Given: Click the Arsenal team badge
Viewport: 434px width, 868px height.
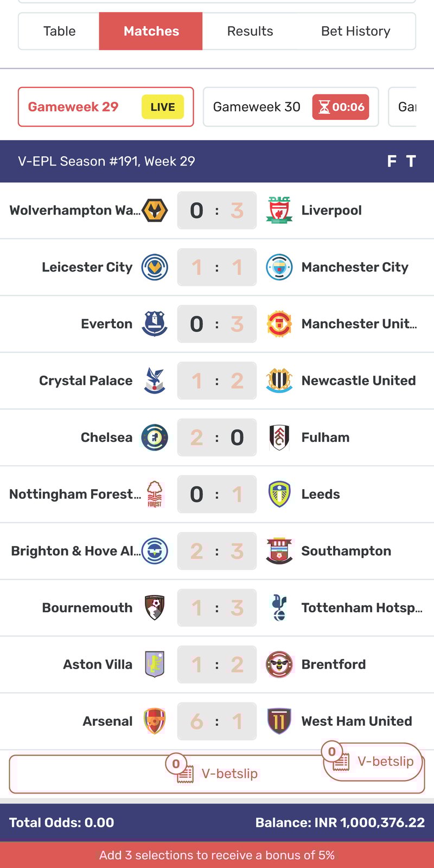Looking at the screenshot, I should tap(155, 721).
